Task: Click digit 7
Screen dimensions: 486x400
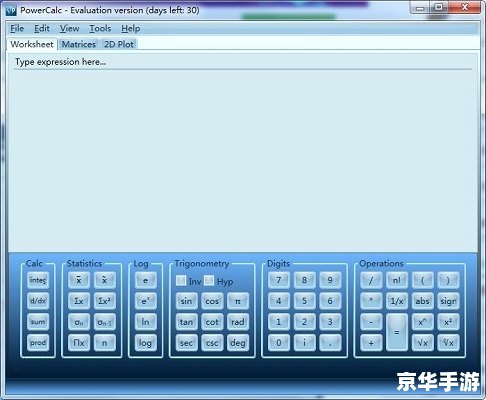Action: click(279, 280)
